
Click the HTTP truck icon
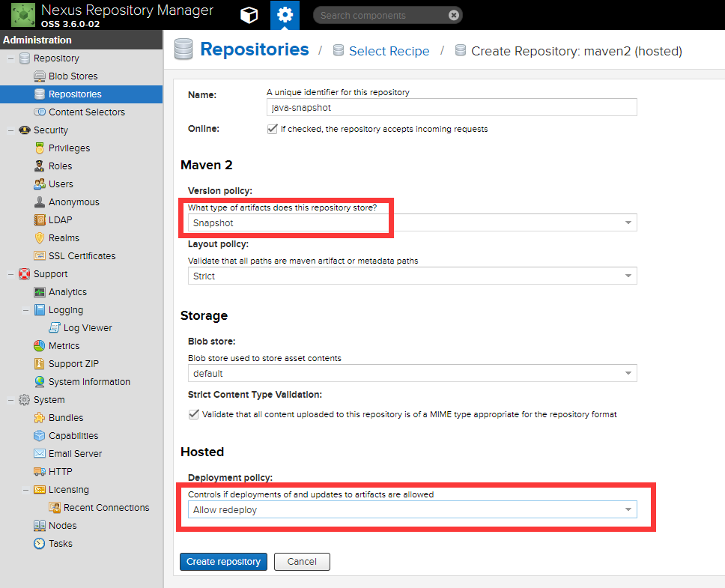[40, 471]
